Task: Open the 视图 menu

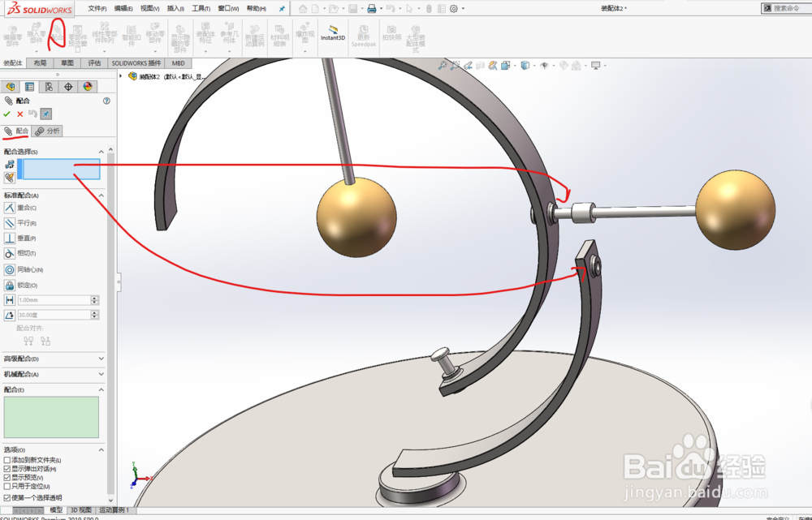Action: coord(149,9)
